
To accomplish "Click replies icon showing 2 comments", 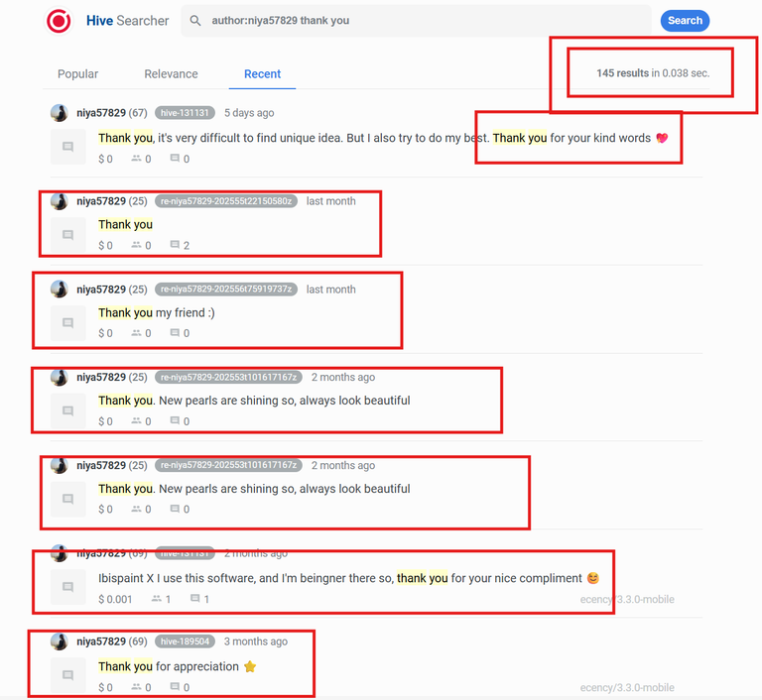I will (x=175, y=245).
